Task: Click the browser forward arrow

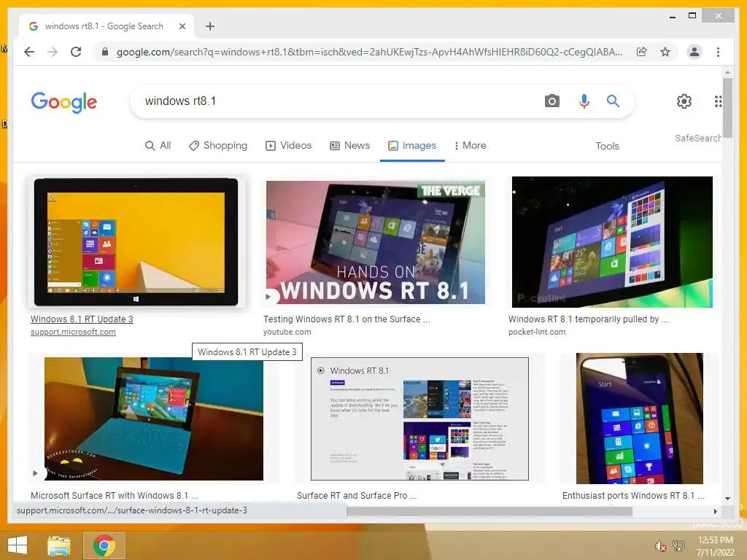Action: (x=53, y=52)
